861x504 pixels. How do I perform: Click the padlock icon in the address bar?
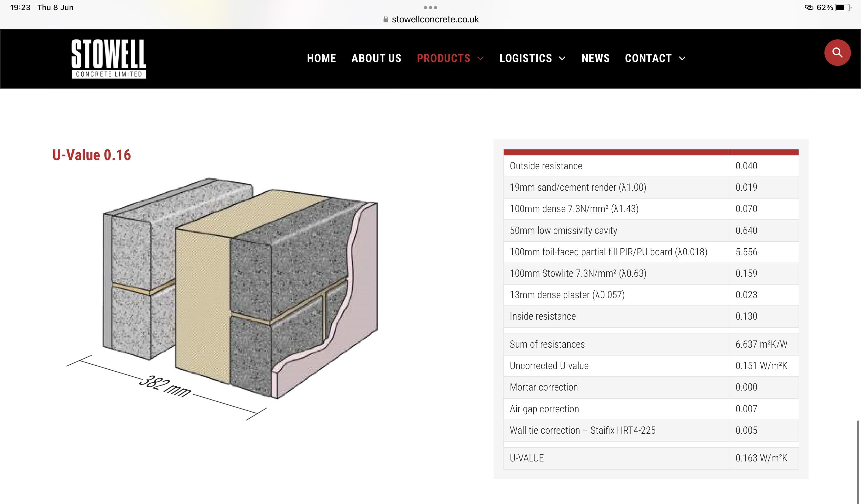[386, 20]
